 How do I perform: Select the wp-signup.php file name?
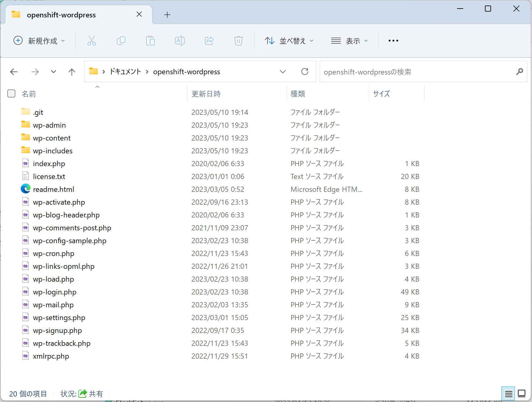click(57, 331)
